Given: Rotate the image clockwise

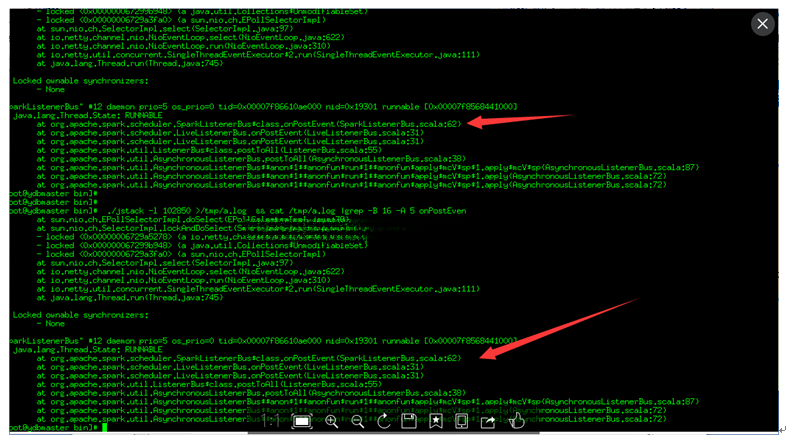Looking at the screenshot, I should point(384,421).
